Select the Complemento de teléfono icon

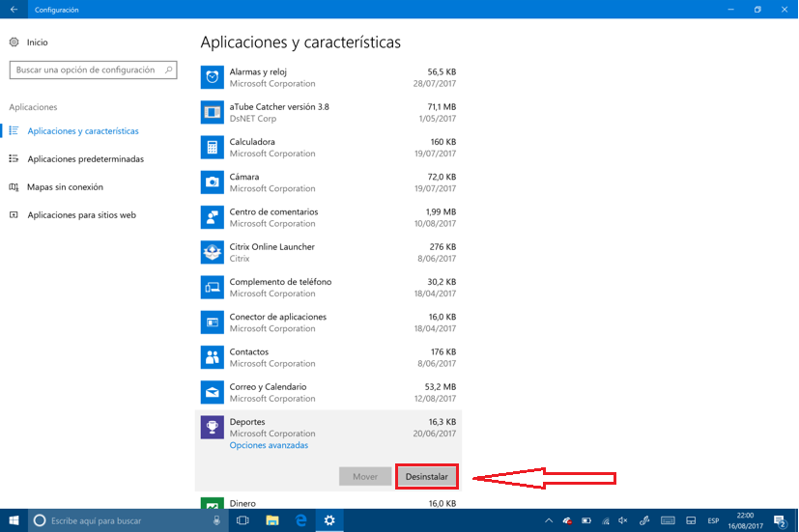(212, 288)
